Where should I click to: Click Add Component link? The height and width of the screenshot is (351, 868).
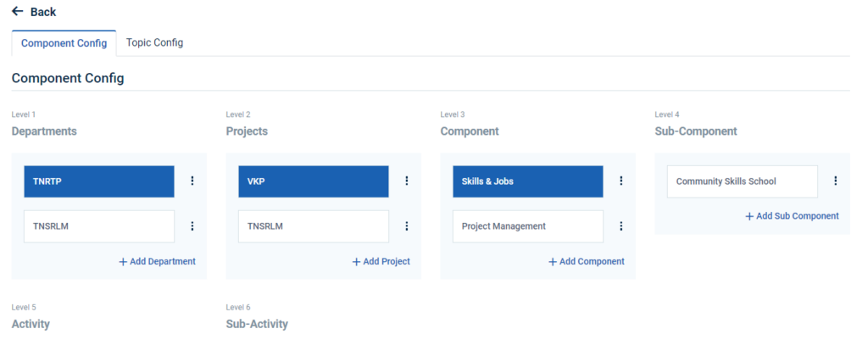pyautogui.click(x=587, y=261)
